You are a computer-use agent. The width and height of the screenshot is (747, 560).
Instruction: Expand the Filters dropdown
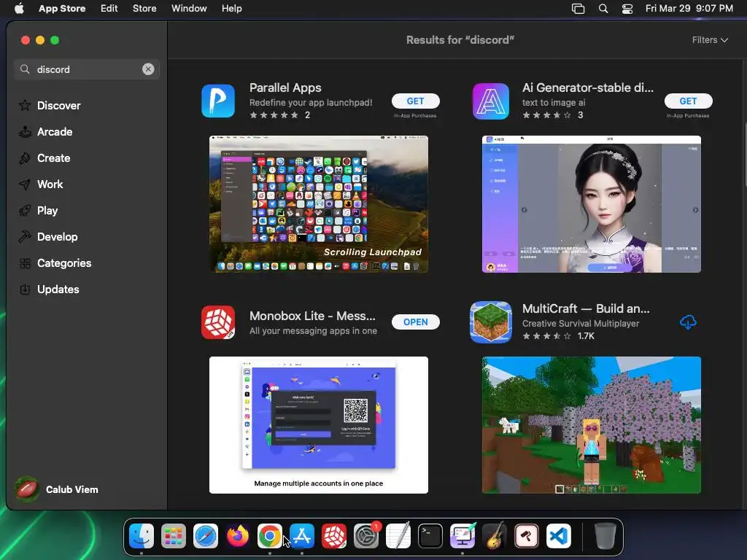click(710, 40)
